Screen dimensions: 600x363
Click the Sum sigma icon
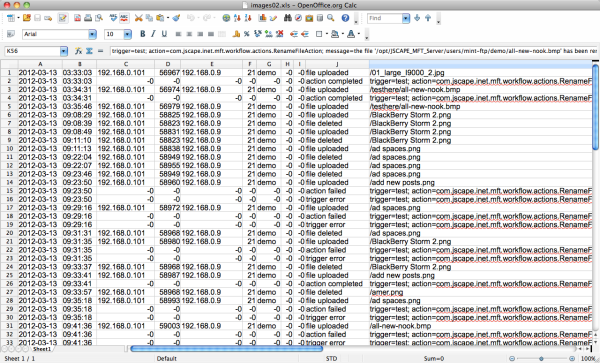[89, 51]
